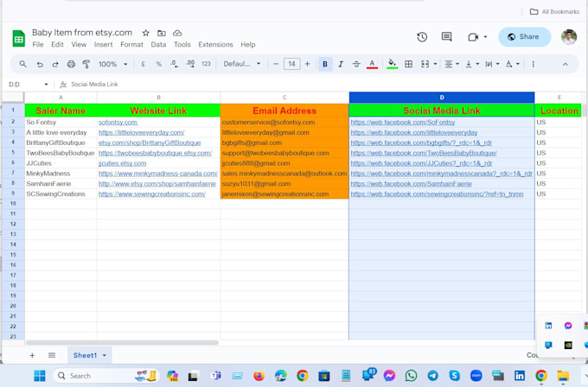This screenshot has height=387, width=588.
Task: Open more toolbar options dots
Action: (533, 64)
